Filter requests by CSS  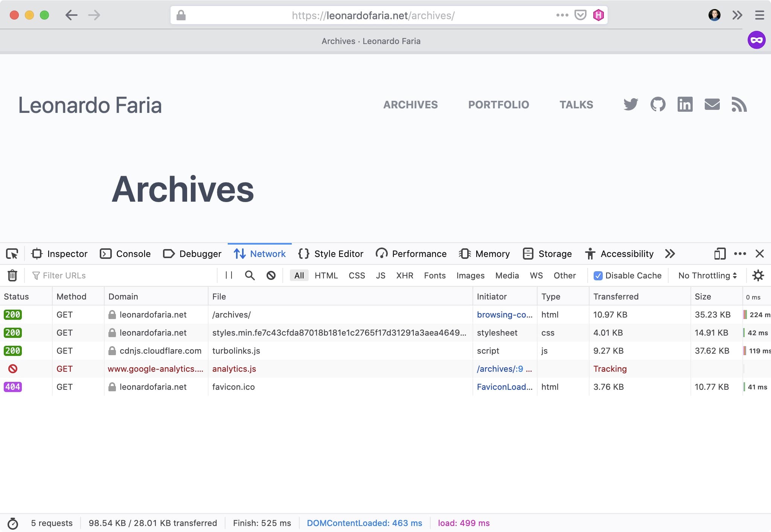pyautogui.click(x=357, y=275)
